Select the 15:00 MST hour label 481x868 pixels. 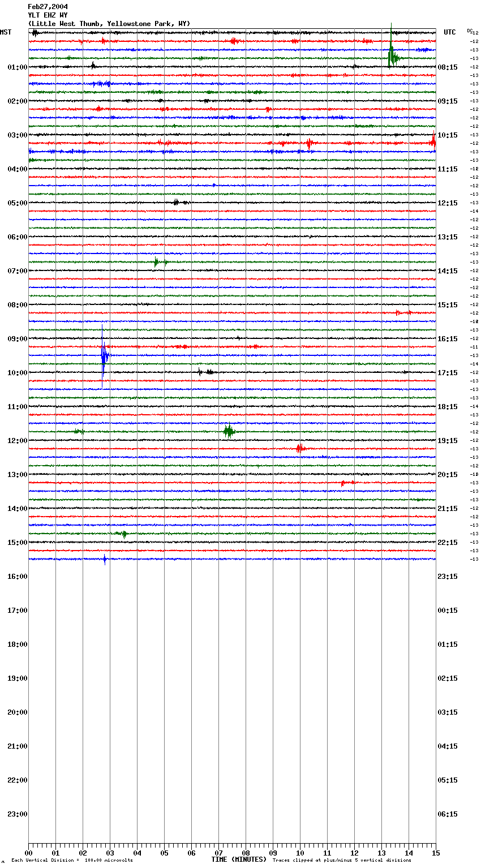pyautogui.click(x=18, y=543)
